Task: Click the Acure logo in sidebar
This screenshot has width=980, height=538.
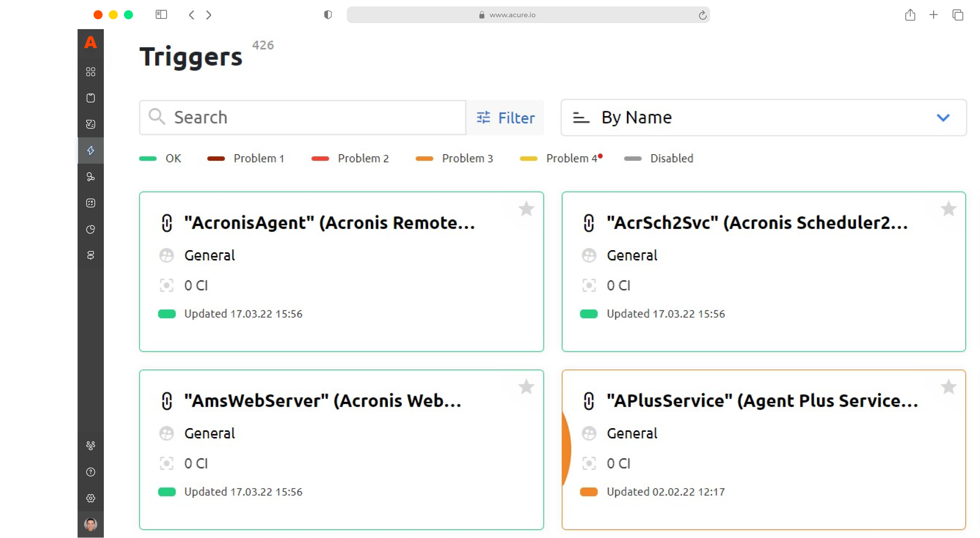Action: pyautogui.click(x=90, y=43)
